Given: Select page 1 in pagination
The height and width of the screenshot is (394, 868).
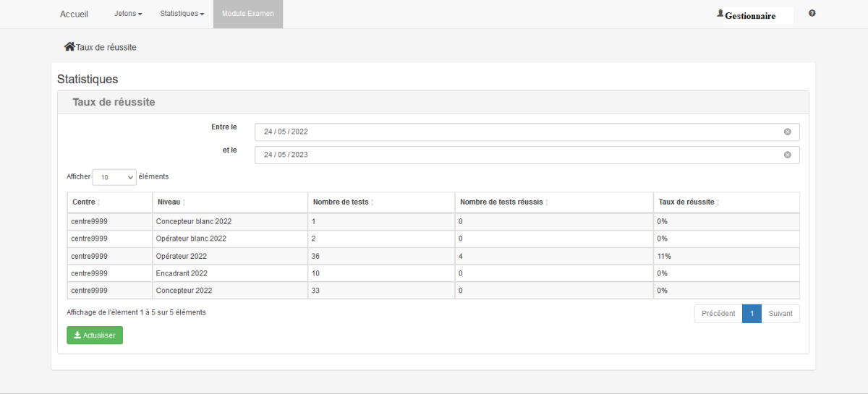Looking at the screenshot, I should click(x=752, y=314).
